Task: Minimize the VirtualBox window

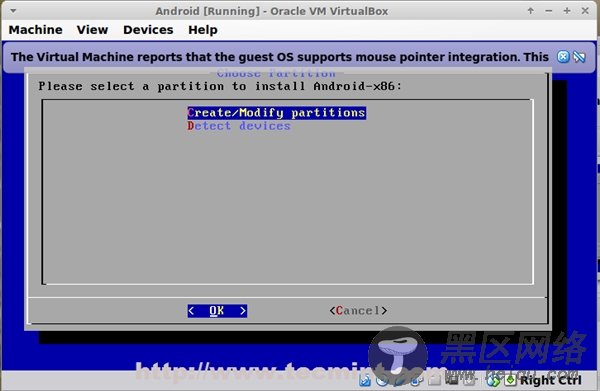Action: coord(549,11)
